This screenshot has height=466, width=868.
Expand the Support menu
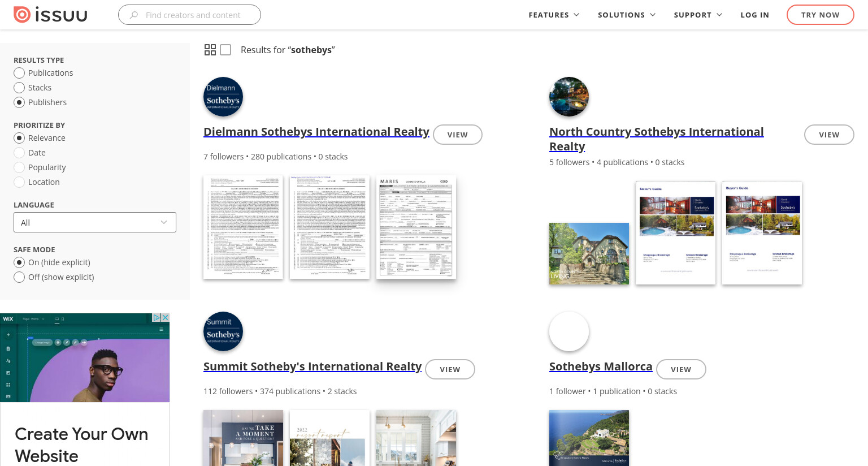click(x=698, y=15)
